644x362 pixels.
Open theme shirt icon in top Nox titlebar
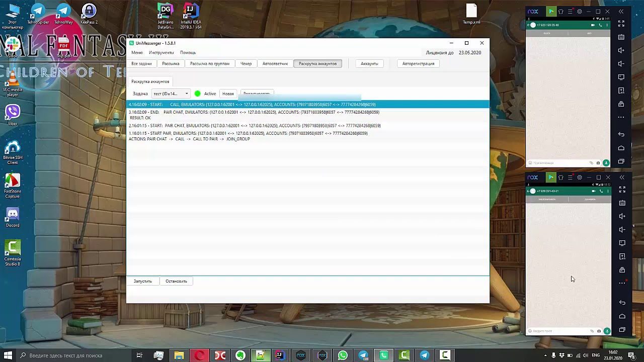pos(560,11)
